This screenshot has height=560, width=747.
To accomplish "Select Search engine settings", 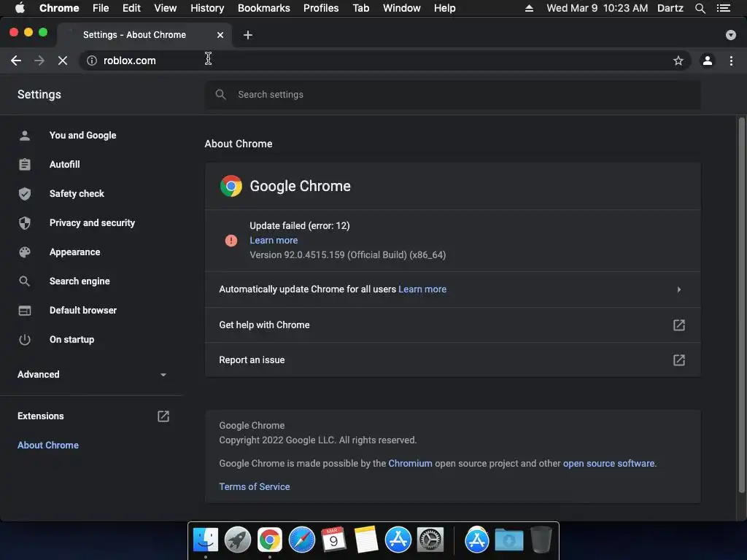I will (80, 281).
